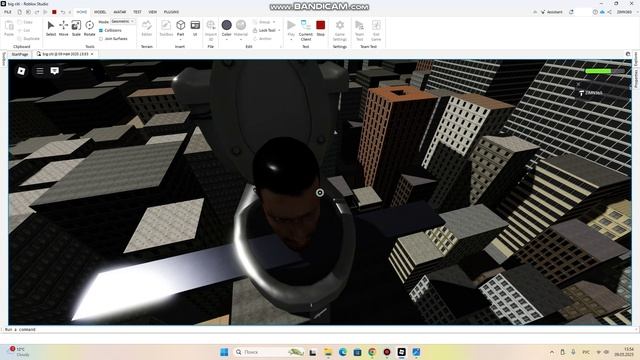Choose the Select tool in the ribbon
This screenshot has height=360, width=640.
51,28
